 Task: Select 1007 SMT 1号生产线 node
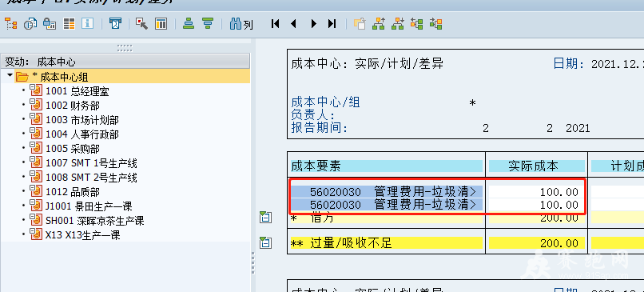tap(91, 163)
